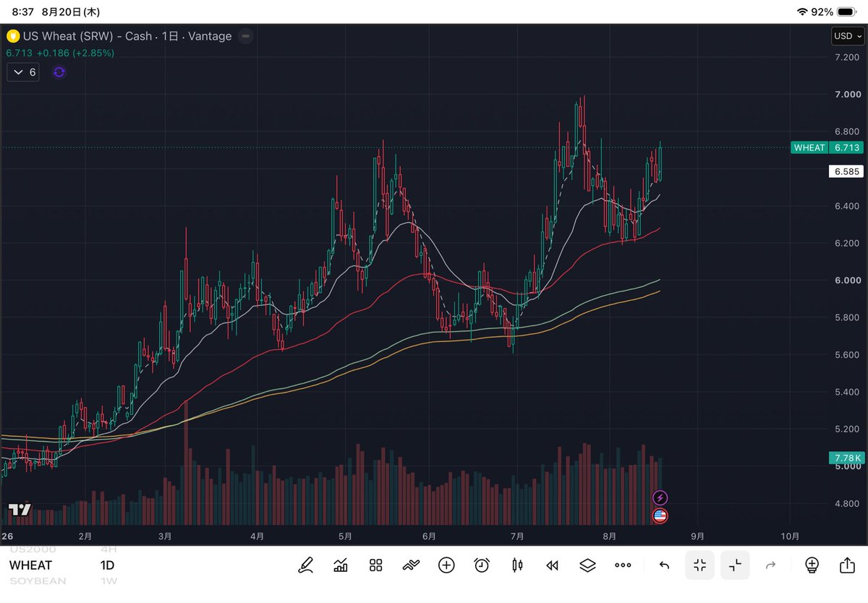Tap the 3月 label on time axis

click(x=165, y=536)
